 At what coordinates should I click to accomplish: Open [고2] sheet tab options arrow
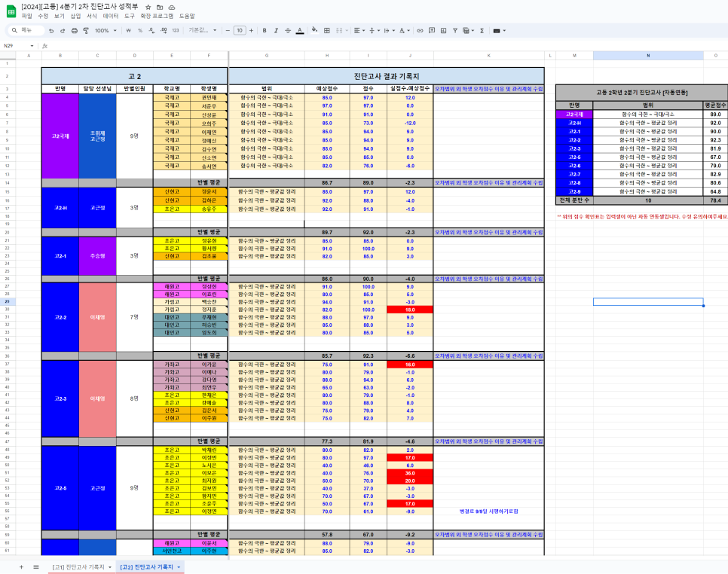pos(179,567)
